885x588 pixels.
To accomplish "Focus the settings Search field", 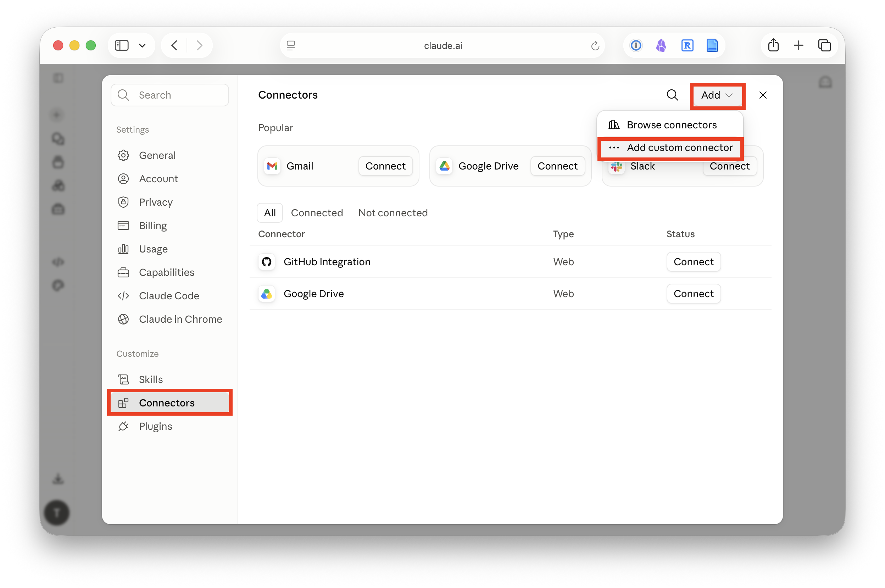I will 170,95.
